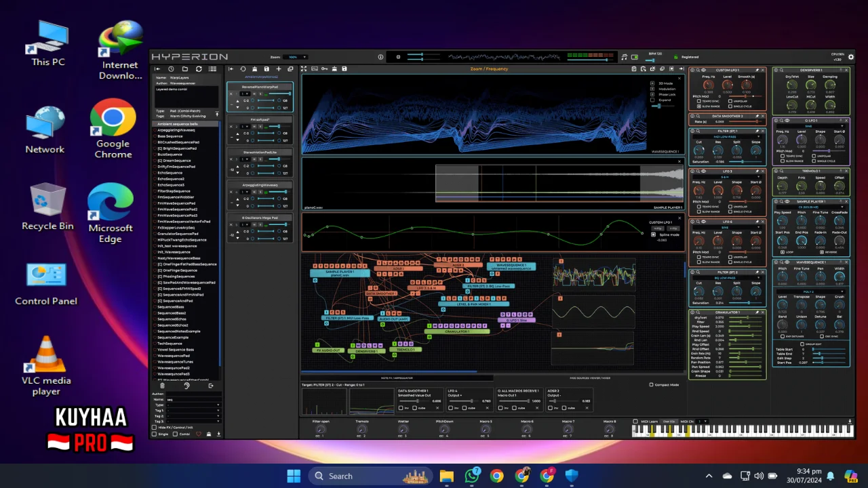Select the StereoMotionPadLite layer header
Screen dimensions: 868x488
[260, 152]
